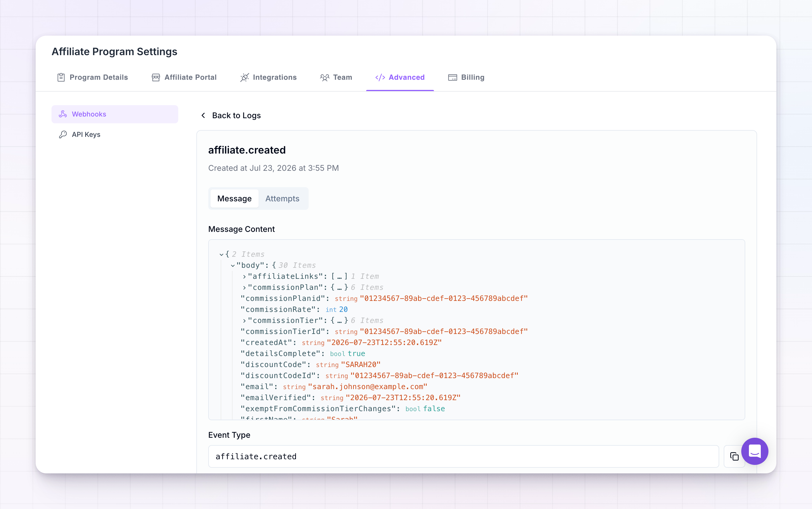Click the Billing credit card icon
The image size is (812, 509).
[x=452, y=77]
